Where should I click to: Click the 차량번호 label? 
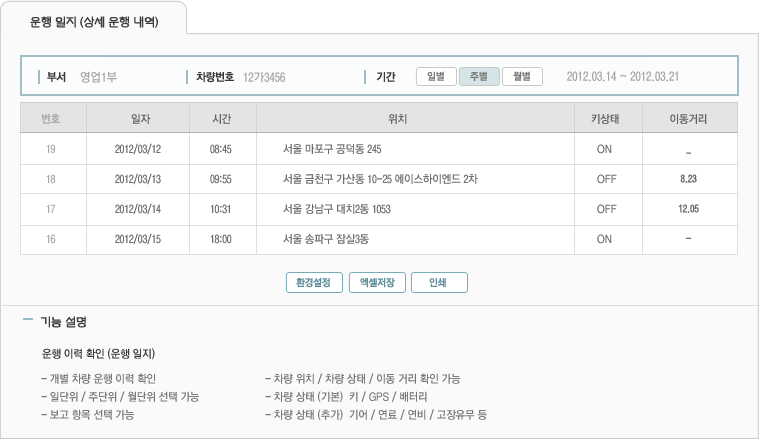215,77
